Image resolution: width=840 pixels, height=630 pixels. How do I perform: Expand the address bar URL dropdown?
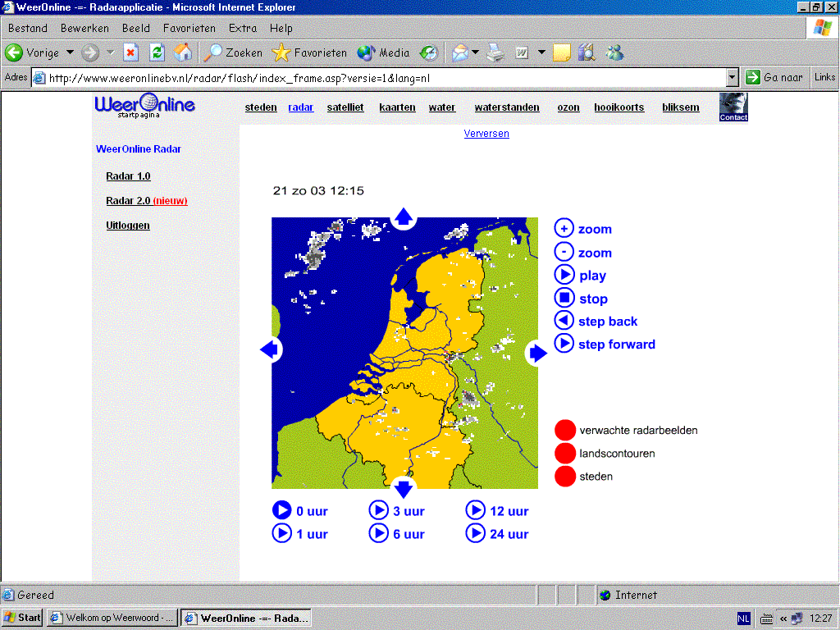pos(733,78)
